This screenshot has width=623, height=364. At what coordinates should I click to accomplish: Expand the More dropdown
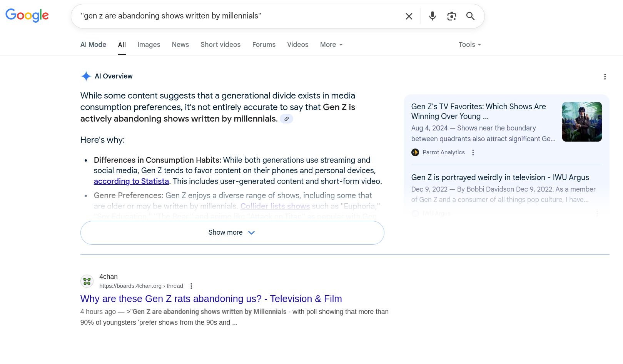[331, 45]
